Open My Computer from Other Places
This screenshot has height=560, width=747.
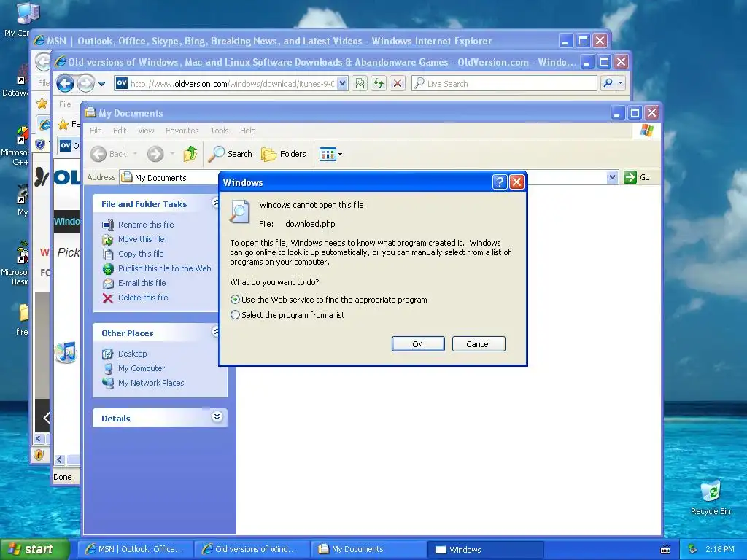tap(142, 368)
